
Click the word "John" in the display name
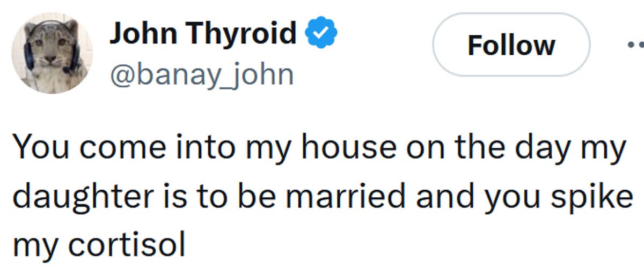click(142, 34)
